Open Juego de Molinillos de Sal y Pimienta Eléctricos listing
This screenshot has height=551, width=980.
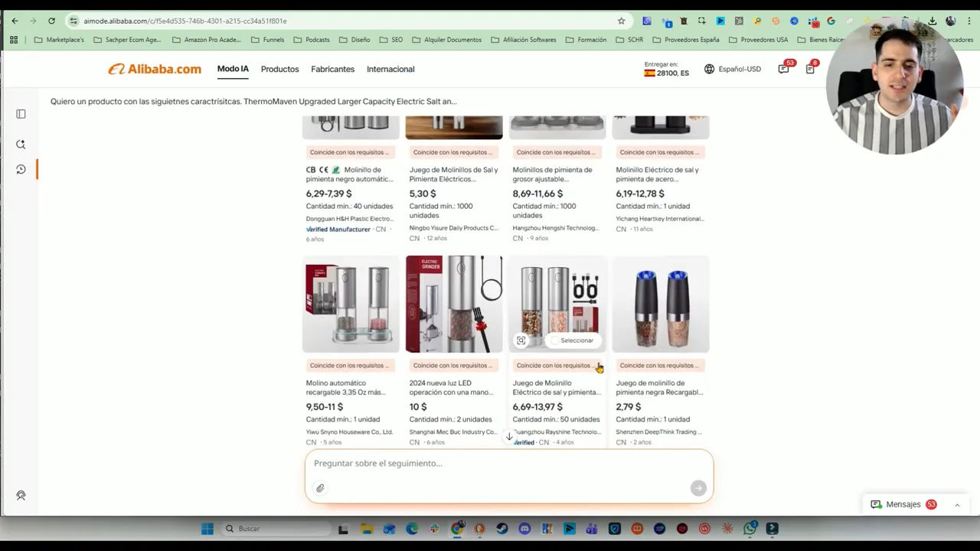click(x=453, y=174)
